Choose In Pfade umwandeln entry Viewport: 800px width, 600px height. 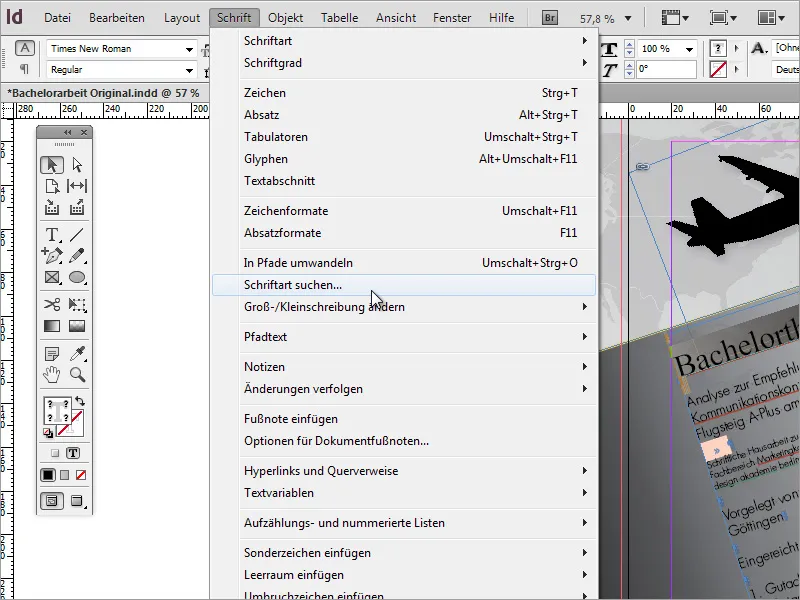(x=404, y=263)
